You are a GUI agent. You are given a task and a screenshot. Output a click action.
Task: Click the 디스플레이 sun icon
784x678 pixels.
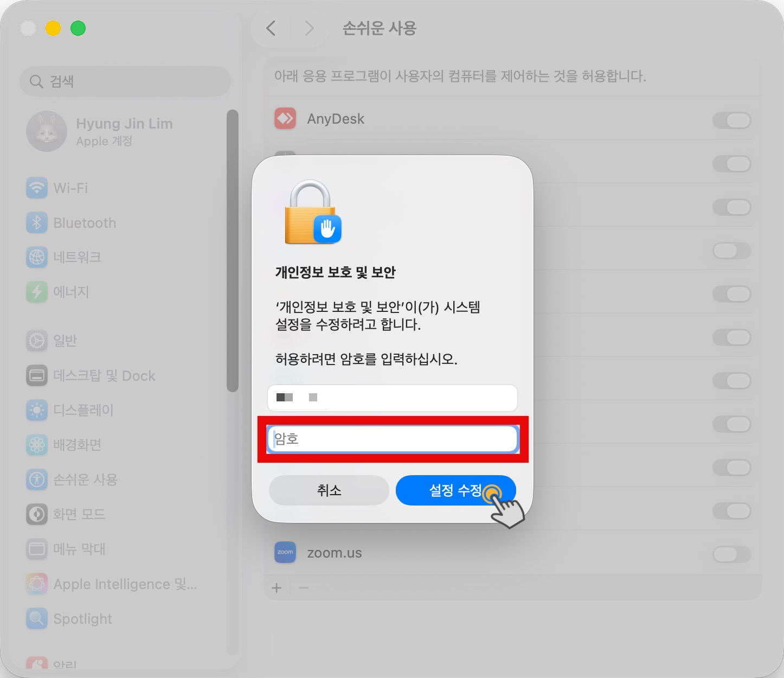[x=37, y=410]
